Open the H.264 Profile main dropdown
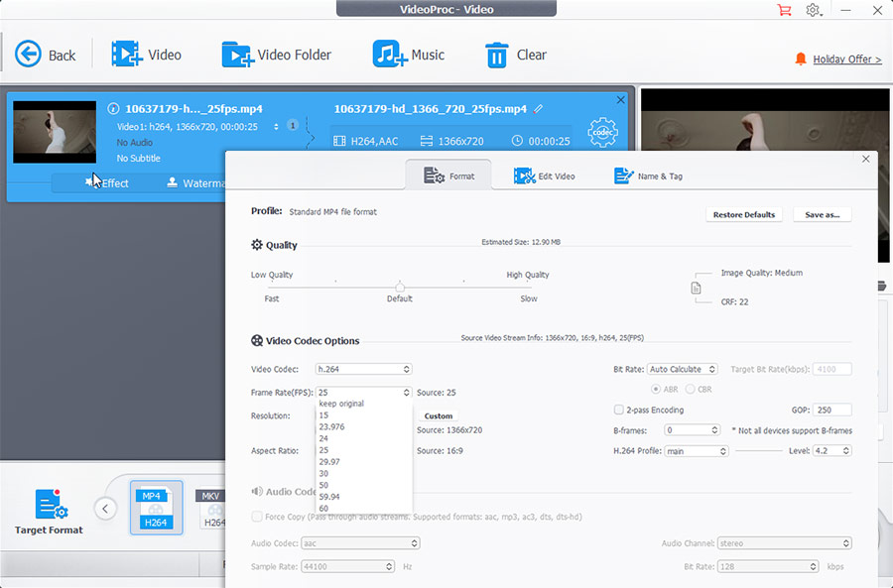The width and height of the screenshot is (893, 588). (696, 451)
